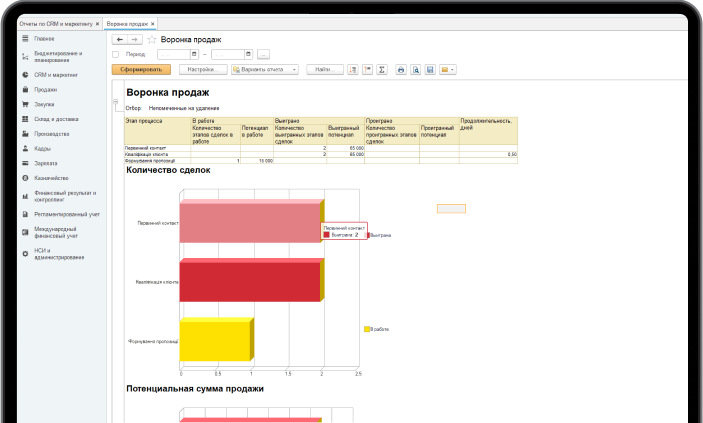Open period selection with the ellipsis button
This screenshot has width=703, height=423.
coord(263,54)
